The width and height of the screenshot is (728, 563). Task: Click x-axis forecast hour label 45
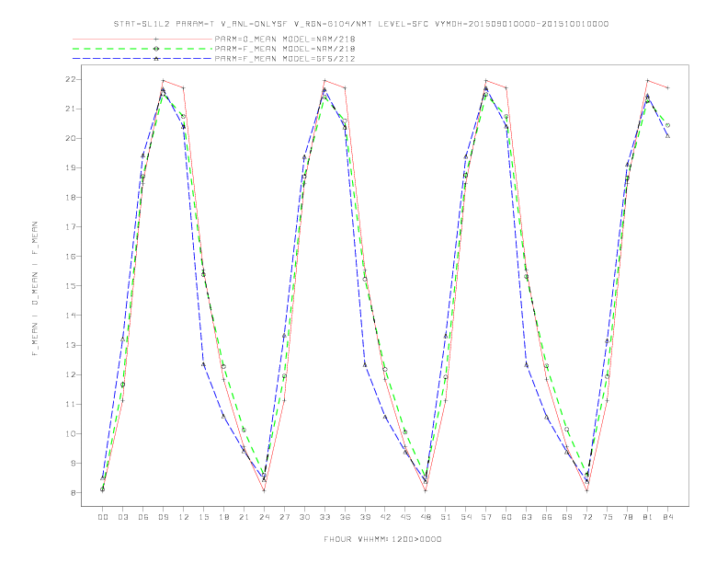pyautogui.click(x=405, y=517)
